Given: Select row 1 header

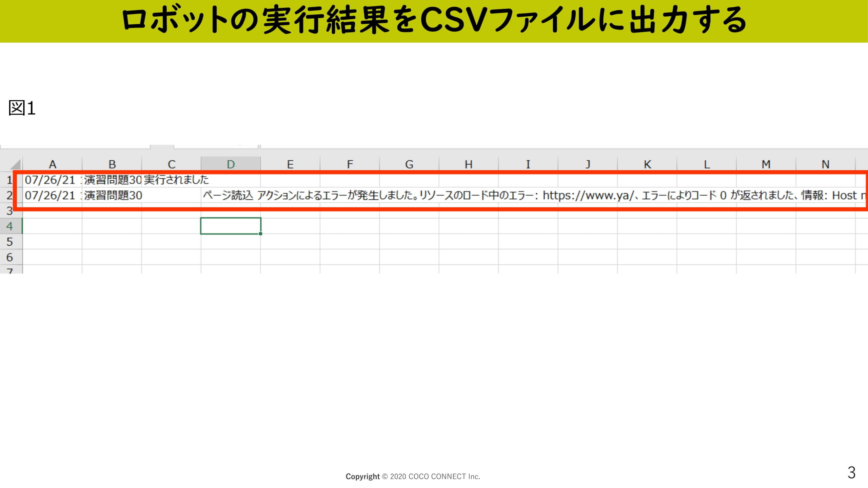Looking at the screenshot, I should pos(9,180).
